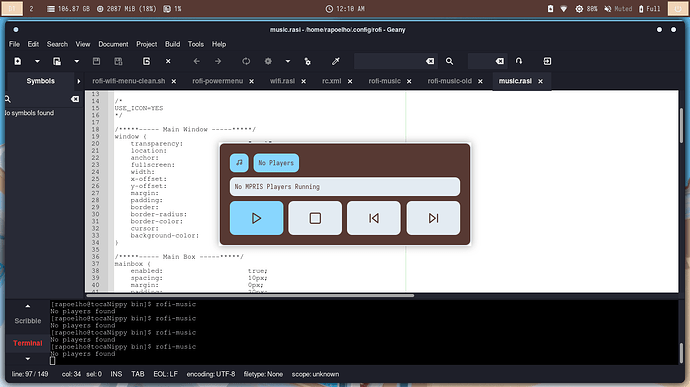Click the New file toolbar icon

tap(18, 61)
